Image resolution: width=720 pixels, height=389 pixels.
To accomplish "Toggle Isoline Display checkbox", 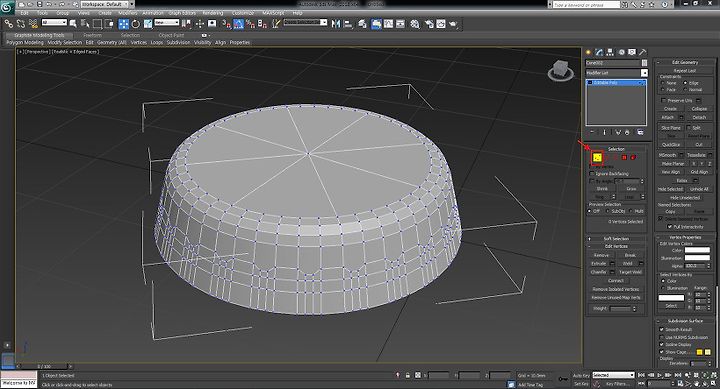I will [662, 344].
